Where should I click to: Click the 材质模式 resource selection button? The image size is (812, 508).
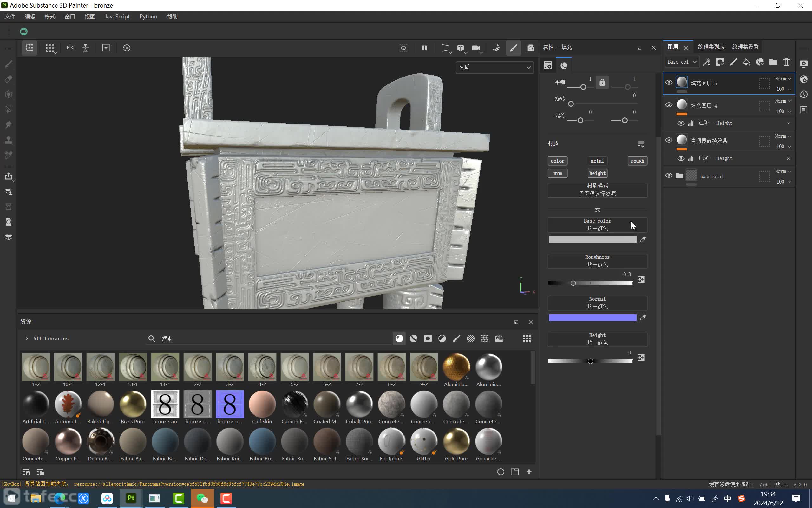coord(597,190)
